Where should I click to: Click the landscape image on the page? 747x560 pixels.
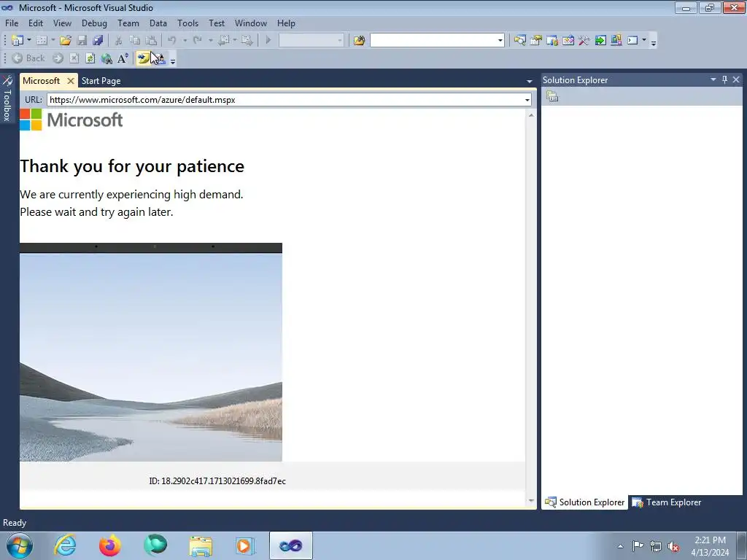pos(151,352)
